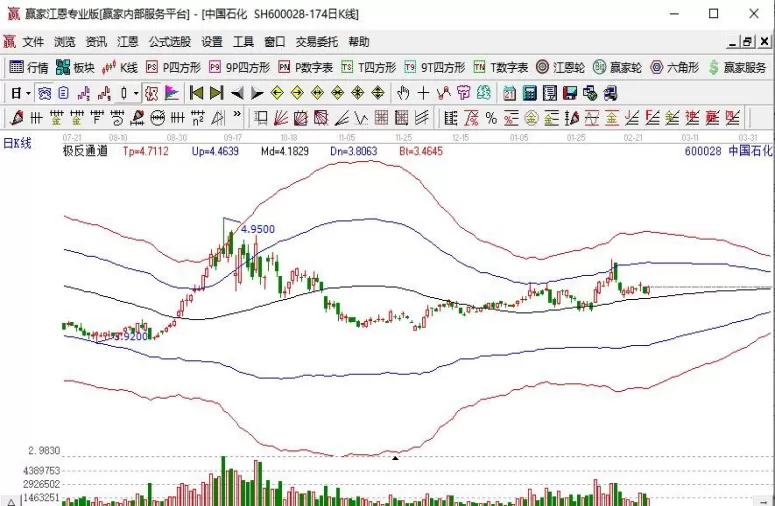Click yellow diamond horizontal-expand icon
This screenshot has width=775, height=506.
coord(317,93)
